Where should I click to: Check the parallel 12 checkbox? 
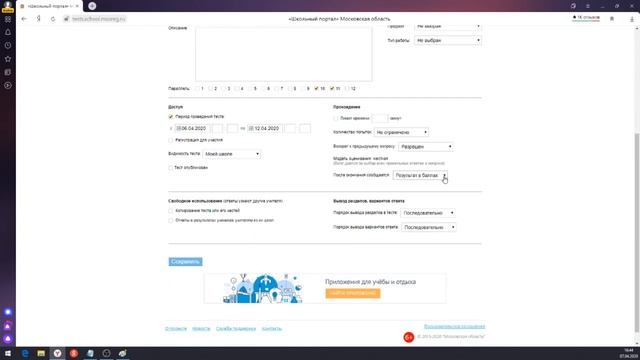(x=347, y=89)
